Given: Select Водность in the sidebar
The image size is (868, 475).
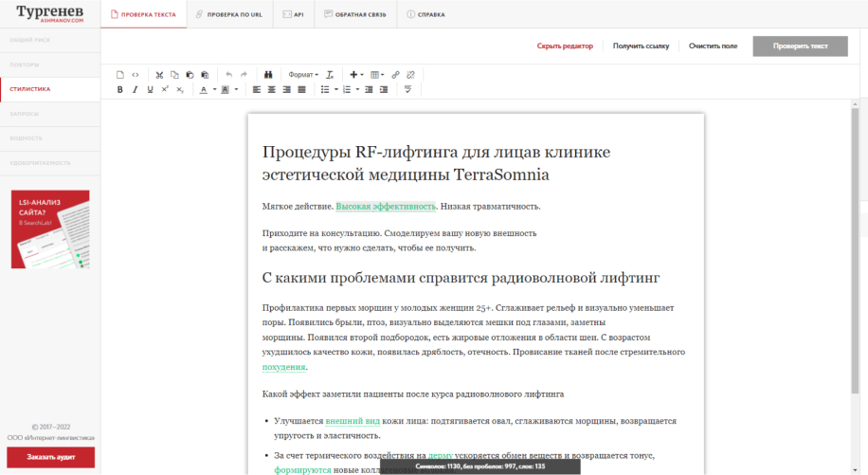Looking at the screenshot, I should (x=50, y=138).
